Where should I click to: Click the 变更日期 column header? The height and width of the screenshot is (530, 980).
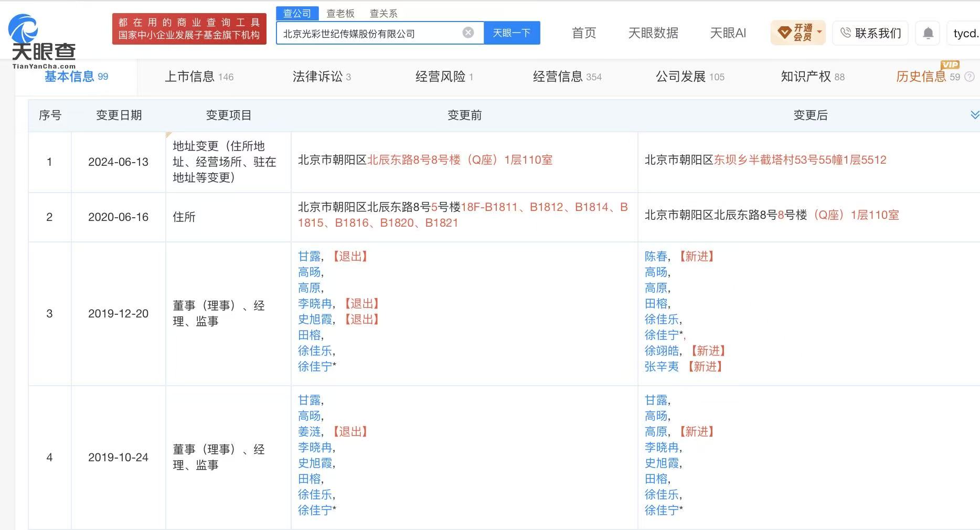119,115
